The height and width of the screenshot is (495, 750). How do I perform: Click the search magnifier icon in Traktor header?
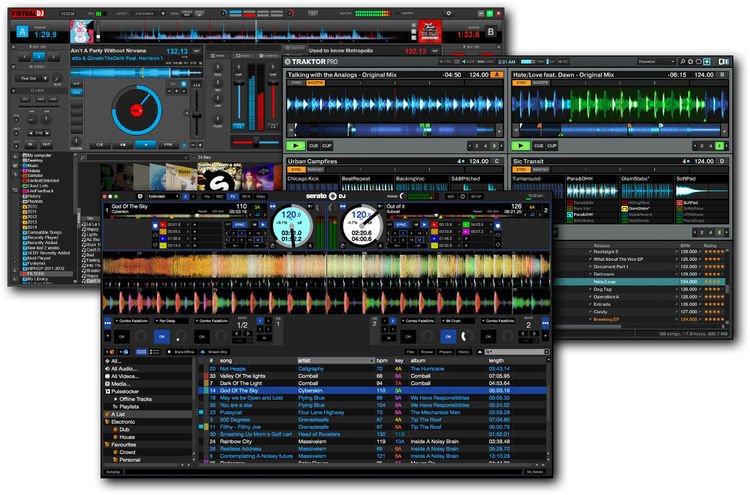coord(683,62)
